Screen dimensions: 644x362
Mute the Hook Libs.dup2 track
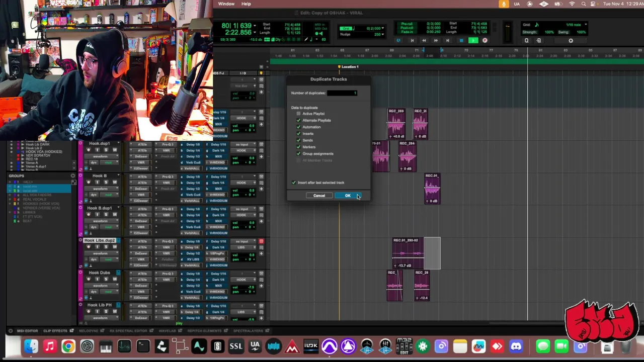click(x=115, y=247)
